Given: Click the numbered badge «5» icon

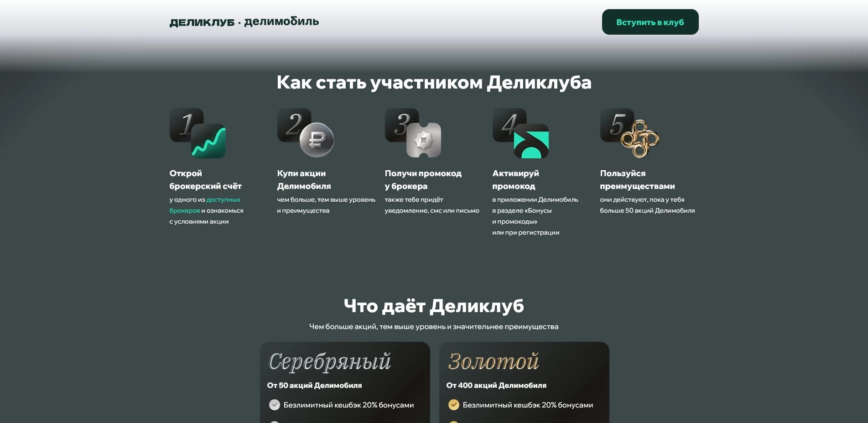Looking at the screenshot, I should click(617, 124).
